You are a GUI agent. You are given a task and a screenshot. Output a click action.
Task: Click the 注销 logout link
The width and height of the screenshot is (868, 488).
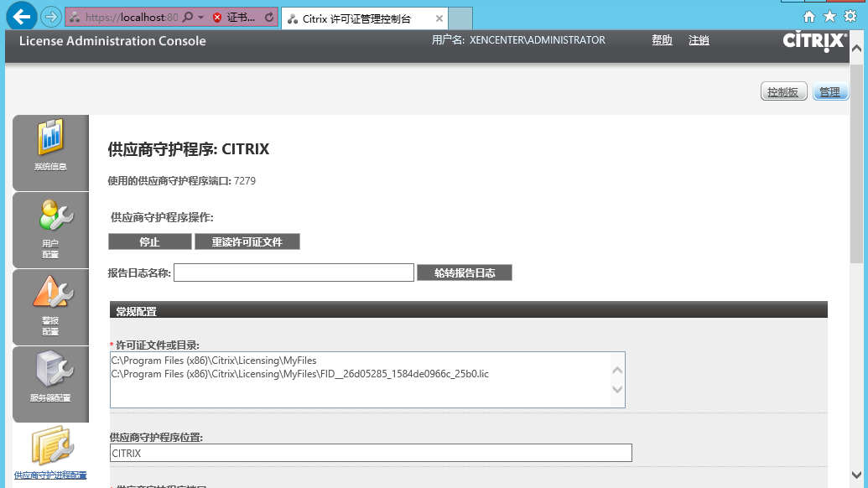tap(699, 40)
